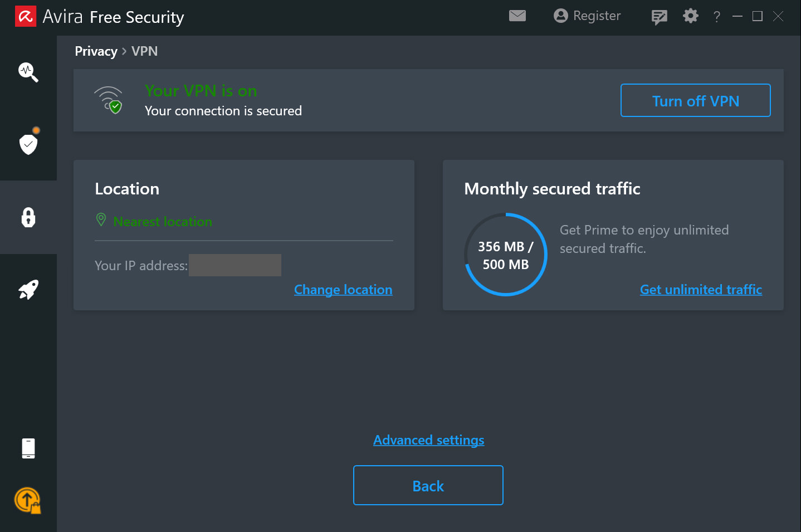
Task: Select the Security shield icon in sidebar
Action: [x=28, y=144]
